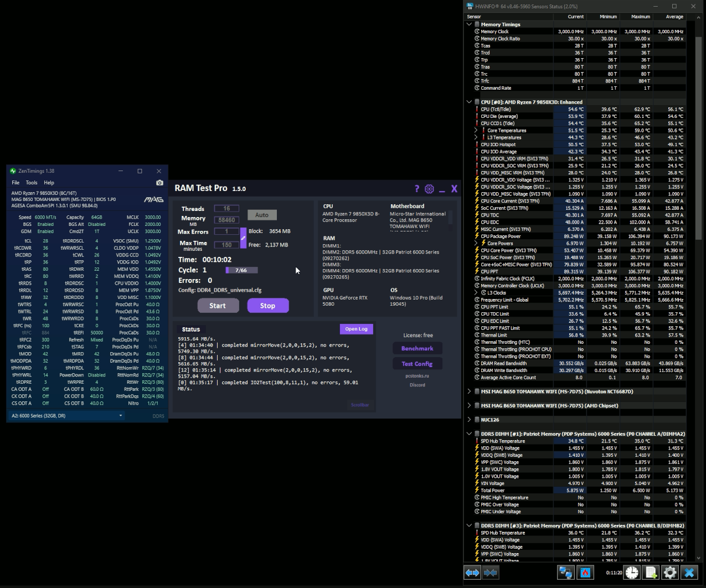Click the HWiNFO Current column header
The width and height of the screenshot is (706, 588).
point(570,17)
